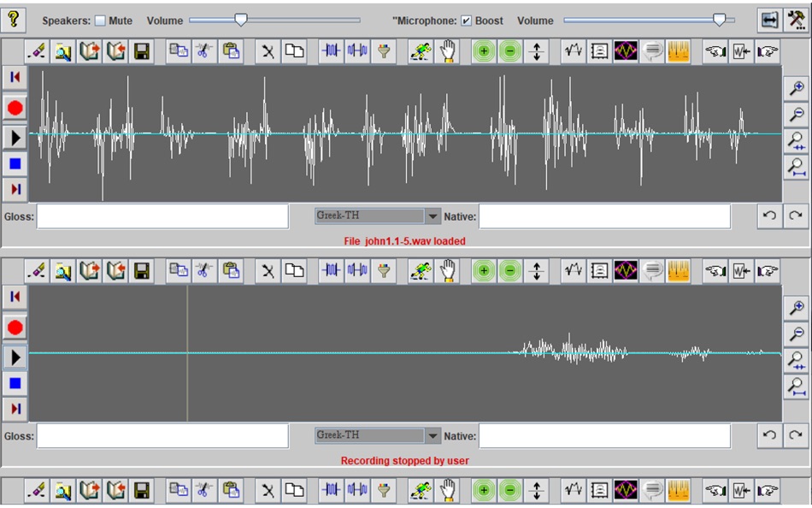
Task: Click the Native field in the john1.1-5.wav panel
Action: pos(604,216)
